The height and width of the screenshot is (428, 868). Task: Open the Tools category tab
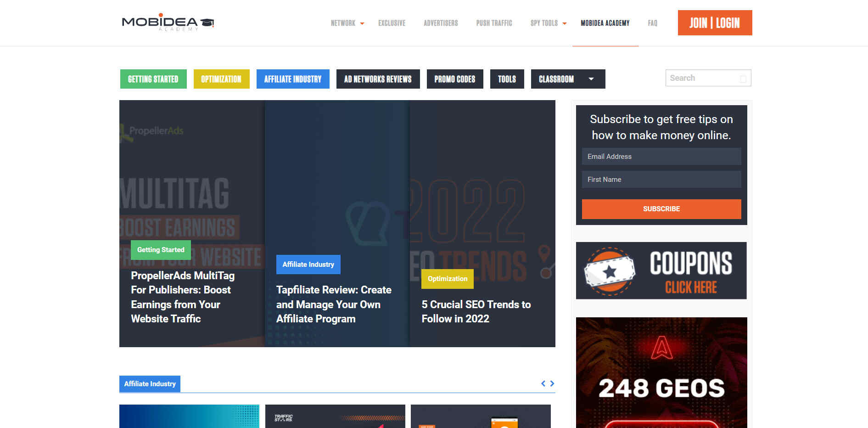point(507,79)
